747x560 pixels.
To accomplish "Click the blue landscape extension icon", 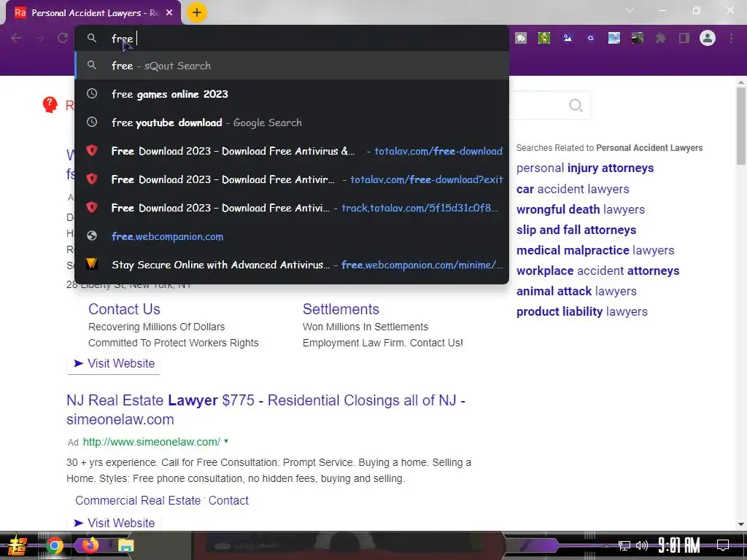I will (x=614, y=38).
